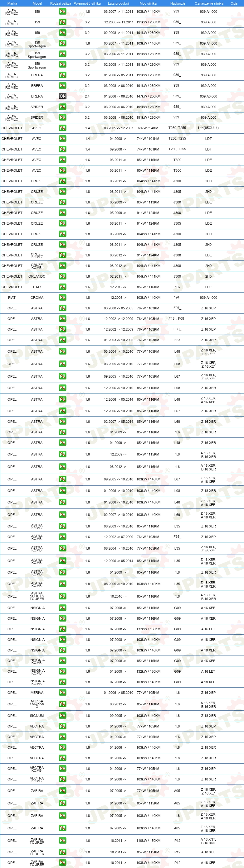The width and height of the screenshot is (244, 868).
Task: Select the 'SIGNUM' model cell
Action: 37,715
